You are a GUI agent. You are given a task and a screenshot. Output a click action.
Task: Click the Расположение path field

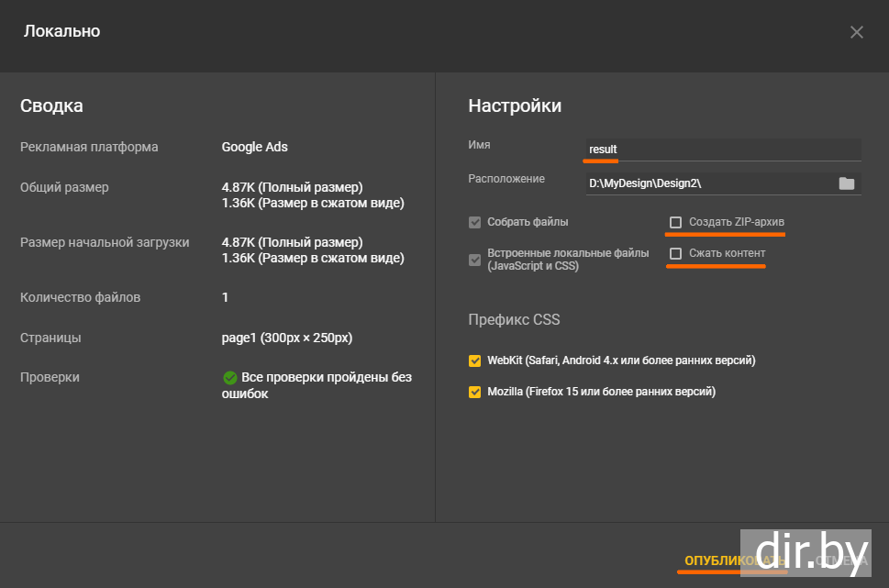click(708, 183)
